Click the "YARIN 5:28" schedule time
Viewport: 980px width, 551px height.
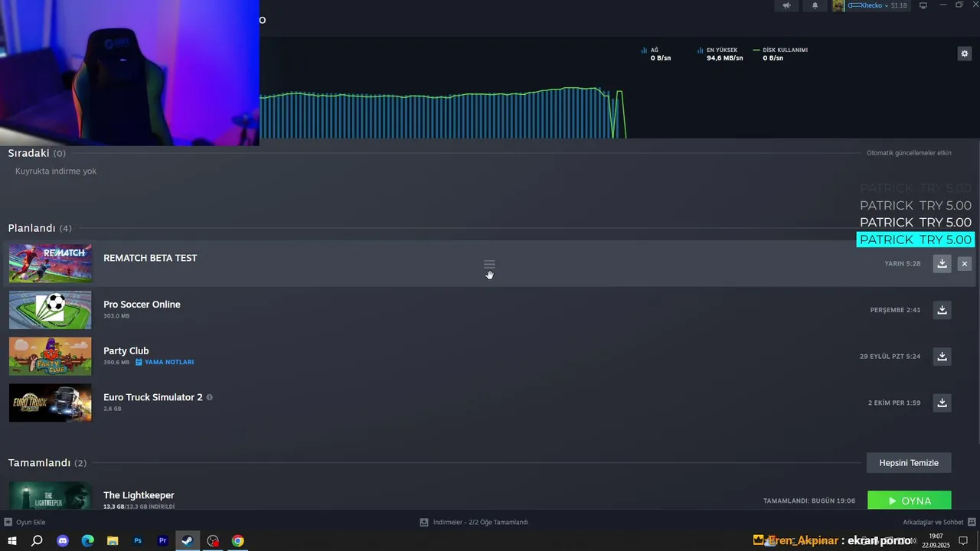pyautogui.click(x=903, y=263)
